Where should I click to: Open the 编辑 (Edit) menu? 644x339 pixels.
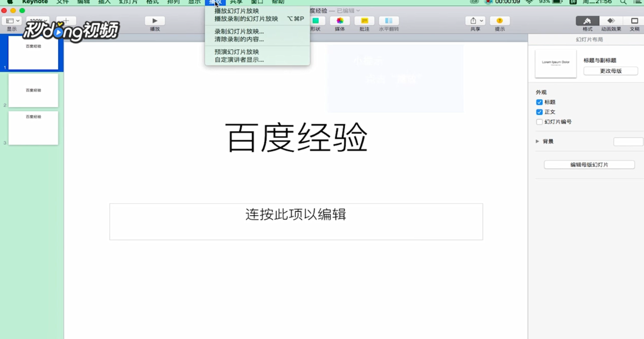pos(83,2)
